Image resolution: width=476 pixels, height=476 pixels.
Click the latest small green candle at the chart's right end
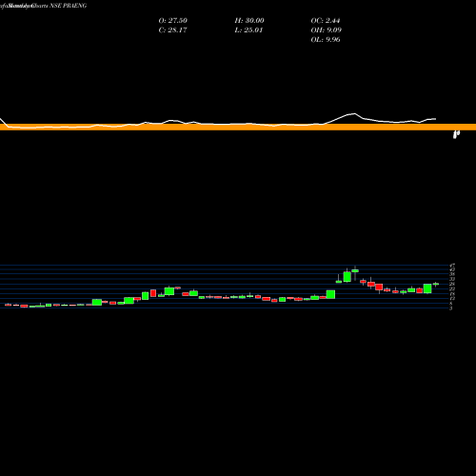[x=436, y=284]
